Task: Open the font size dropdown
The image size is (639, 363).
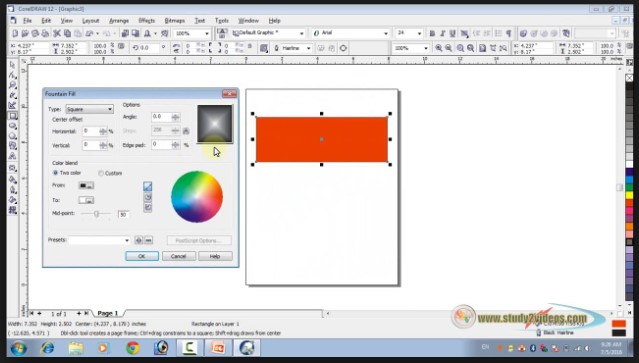Action: (x=409, y=33)
